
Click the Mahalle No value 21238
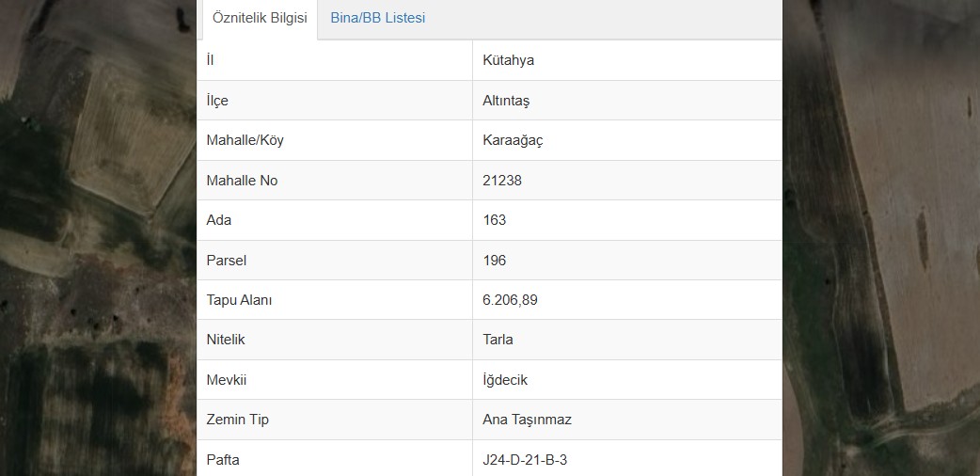[x=502, y=181]
